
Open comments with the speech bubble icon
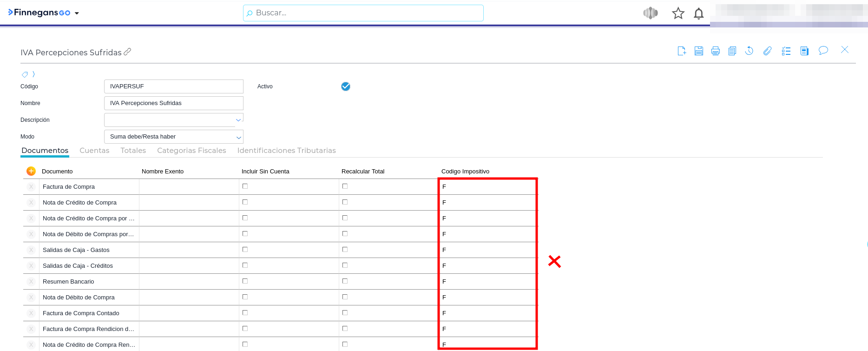click(823, 50)
